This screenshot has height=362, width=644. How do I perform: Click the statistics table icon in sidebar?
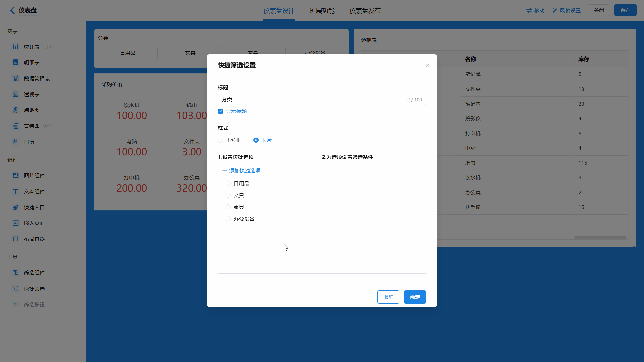click(x=16, y=47)
